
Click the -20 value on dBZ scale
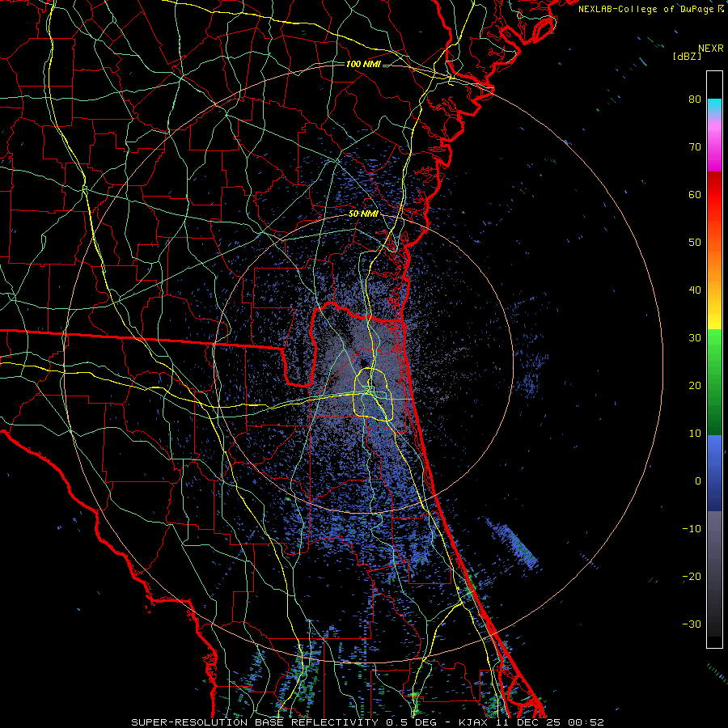(x=692, y=576)
